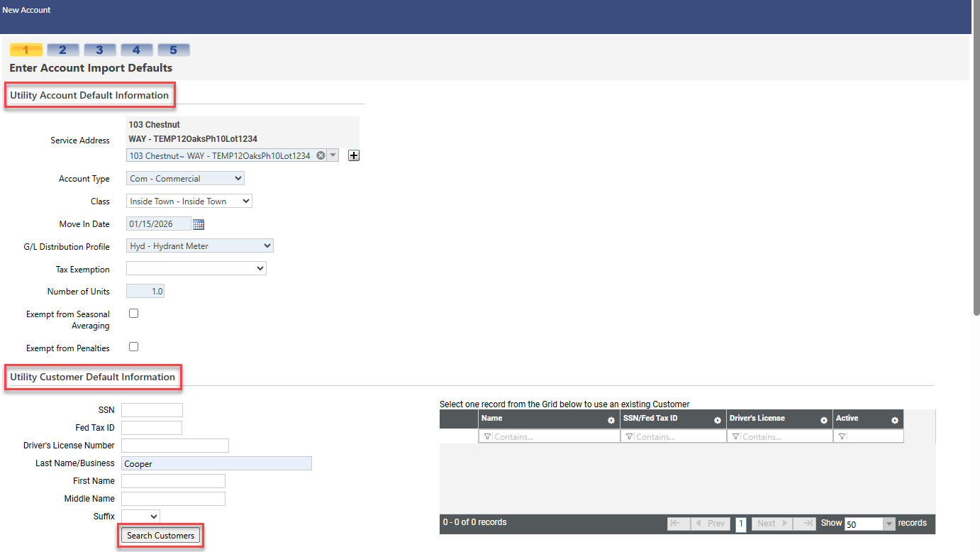Go to wizard step 2 tab
The width and height of the screenshot is (980, 552).
click(63, 50)
